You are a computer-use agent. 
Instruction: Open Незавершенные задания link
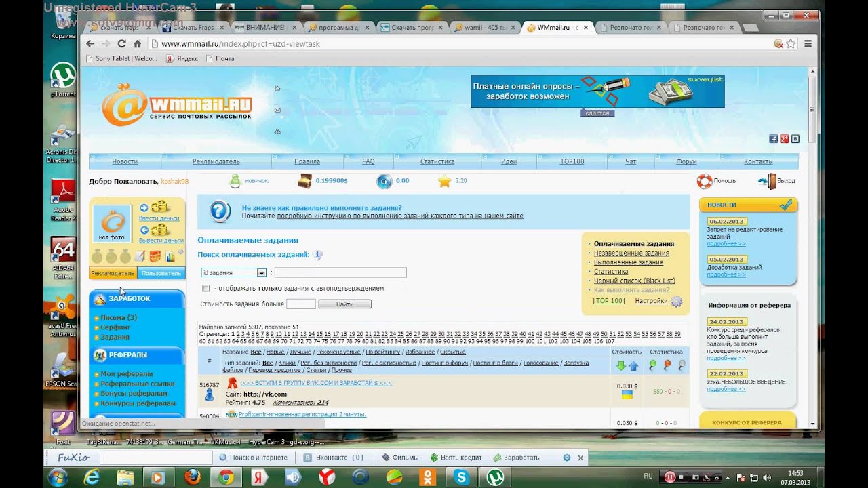click(x=631, y=253)
